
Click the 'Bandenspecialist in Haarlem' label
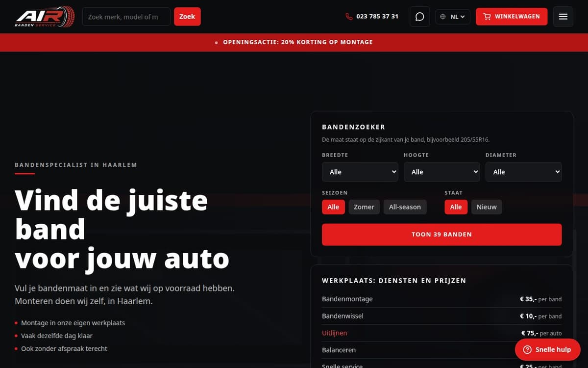point(76,165)
